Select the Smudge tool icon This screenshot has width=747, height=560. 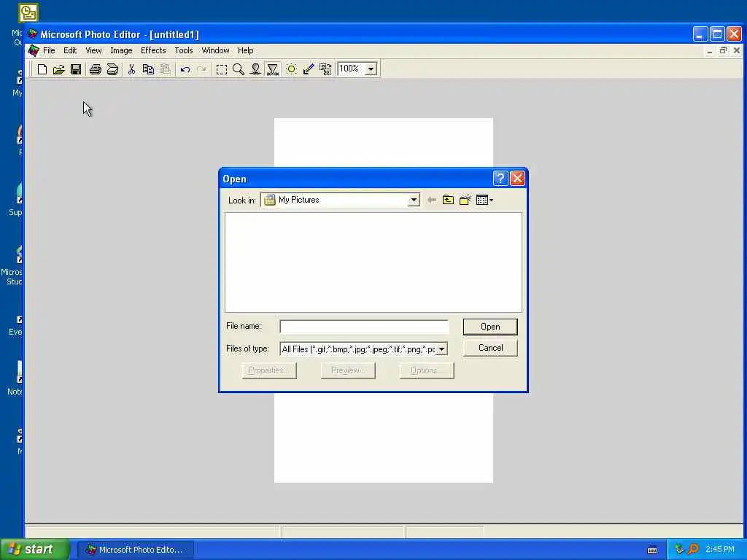coord(255,69)
